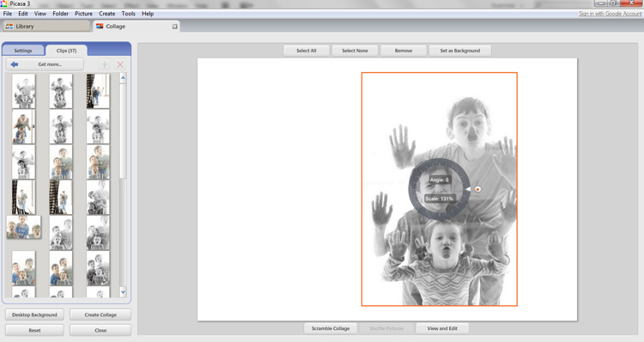Click the Create Collage button
The image size is (644, 342).
[100, 315]
